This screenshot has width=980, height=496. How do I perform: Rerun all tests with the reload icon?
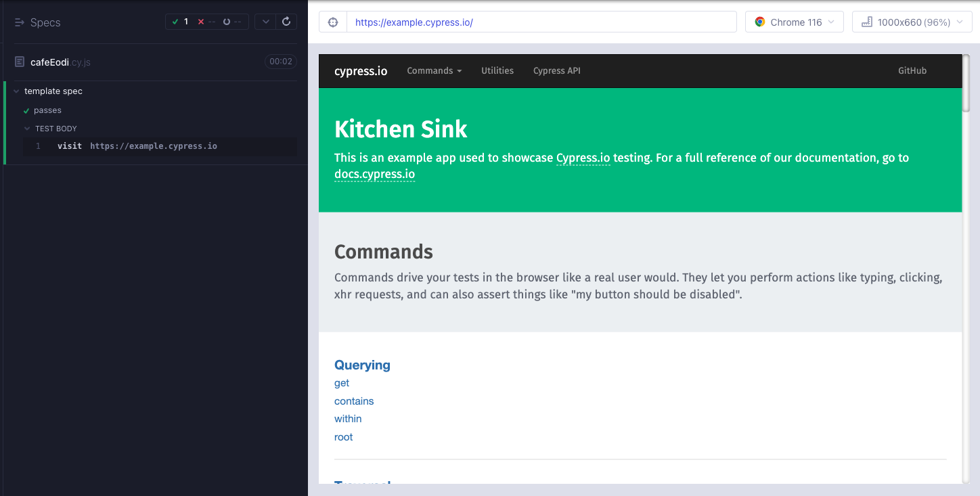click(x=286, y=22)
